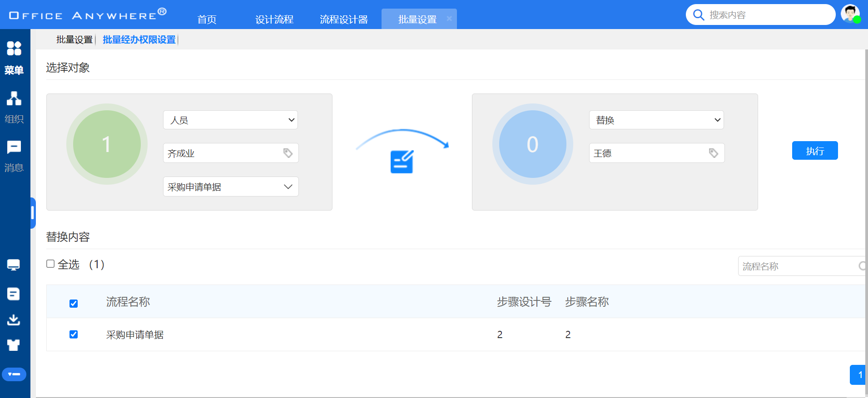Open the user avatar in top right
The image size is (868, 398).
[850, 14]
